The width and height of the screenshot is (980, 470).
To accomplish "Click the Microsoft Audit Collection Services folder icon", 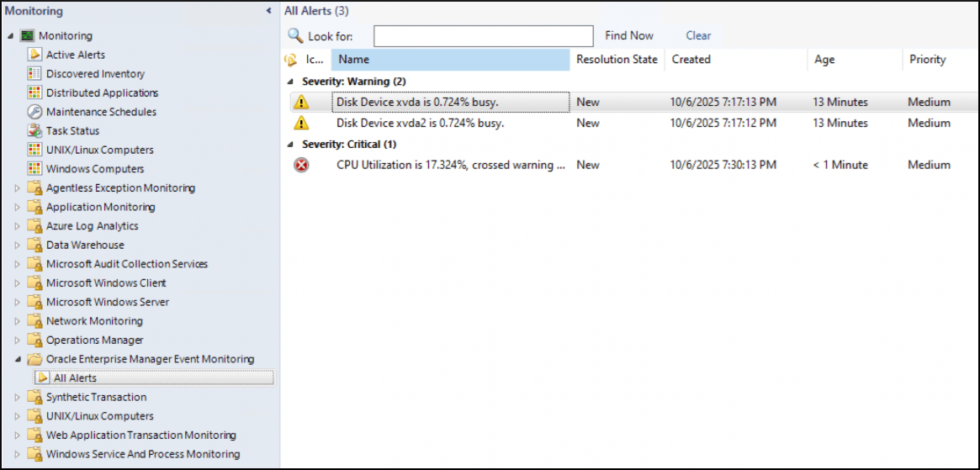I will point(35,264).
